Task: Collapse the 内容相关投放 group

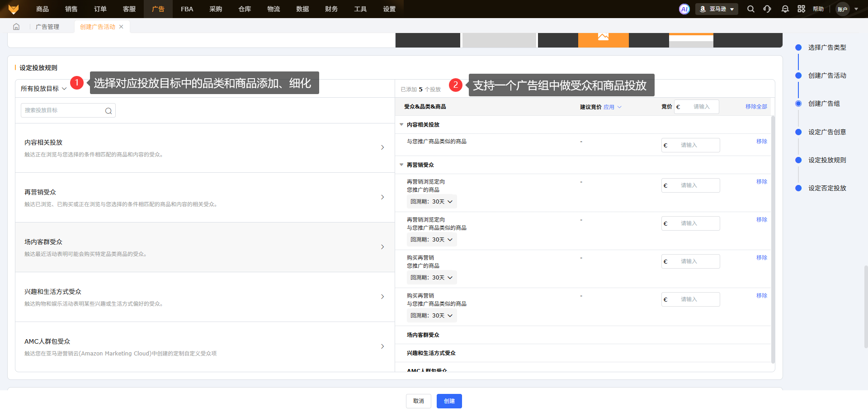Action: pyautogui.click(x=401, y=124)
